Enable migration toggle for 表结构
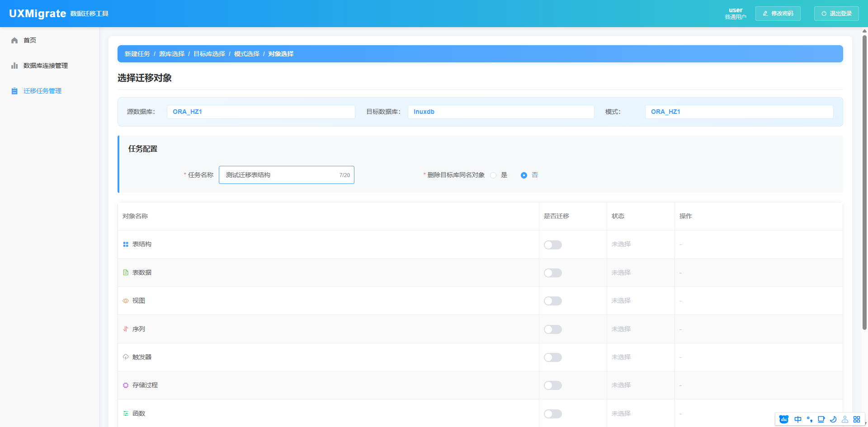The height and width of the screenshot is (427, 868). pyautogui.click(x=552, y=245)
